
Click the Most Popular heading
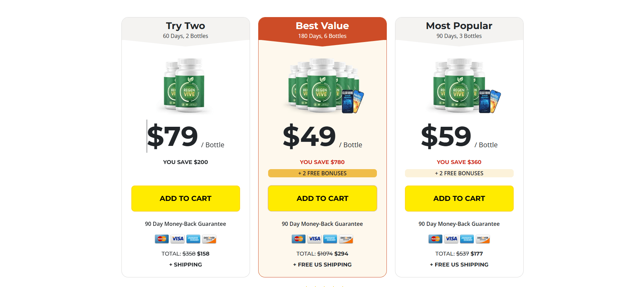tap(459, 26)
